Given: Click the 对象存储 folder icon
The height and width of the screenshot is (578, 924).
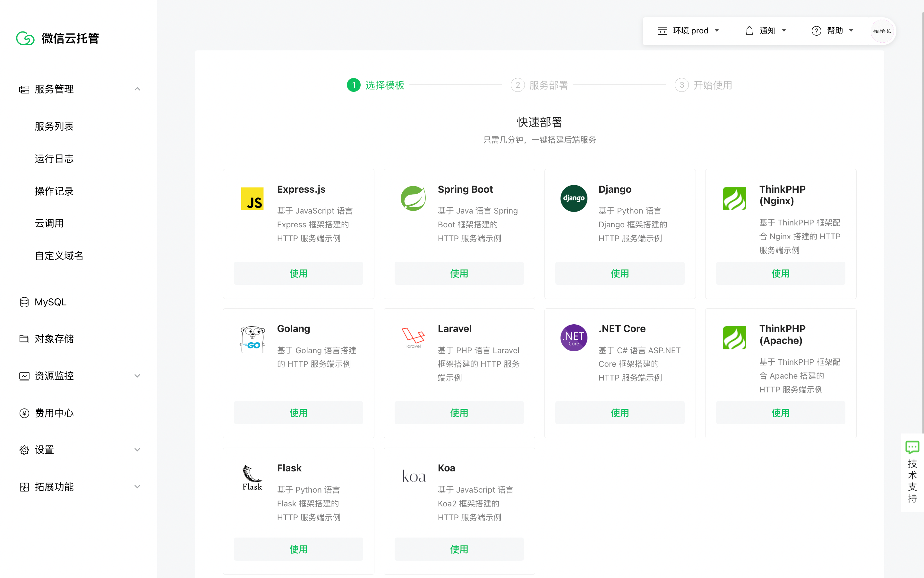Looking at the screenshot, I should click(24, 339).
